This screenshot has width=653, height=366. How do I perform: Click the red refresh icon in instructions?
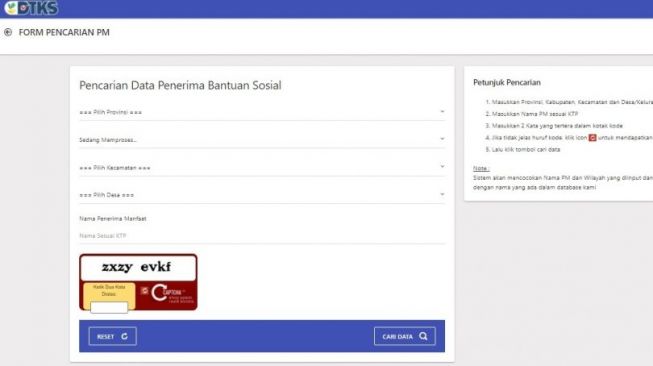(592, 137)
